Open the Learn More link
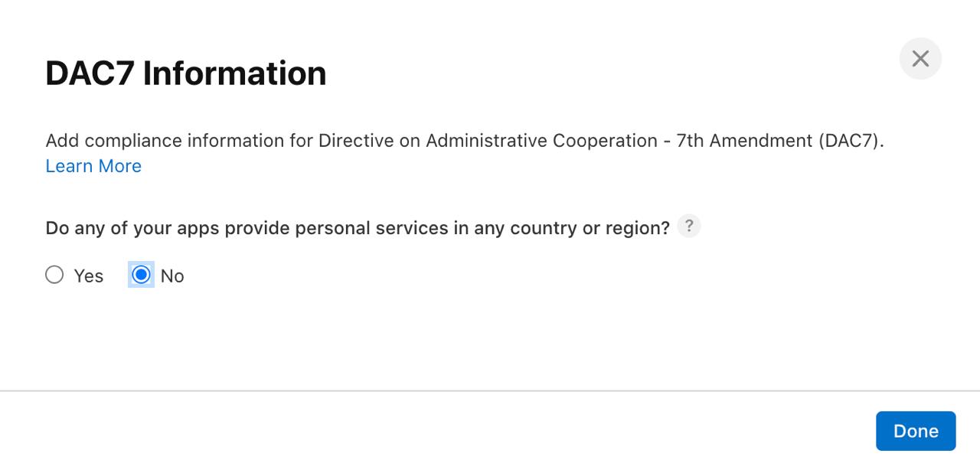Image resolution: width=980 pixels, height=460 pixels. 93,166
